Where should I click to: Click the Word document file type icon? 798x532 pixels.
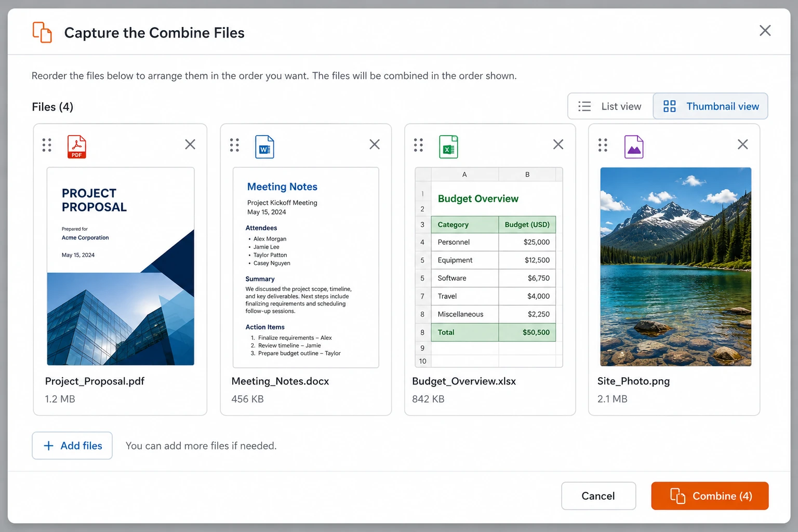tap(264, 147)
